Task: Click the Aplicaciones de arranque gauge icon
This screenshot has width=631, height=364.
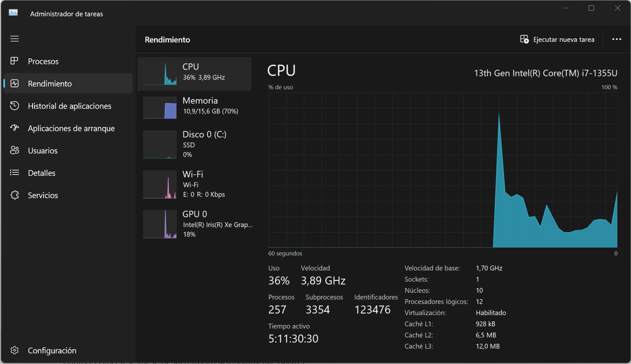Action: [x=15, y=128]
